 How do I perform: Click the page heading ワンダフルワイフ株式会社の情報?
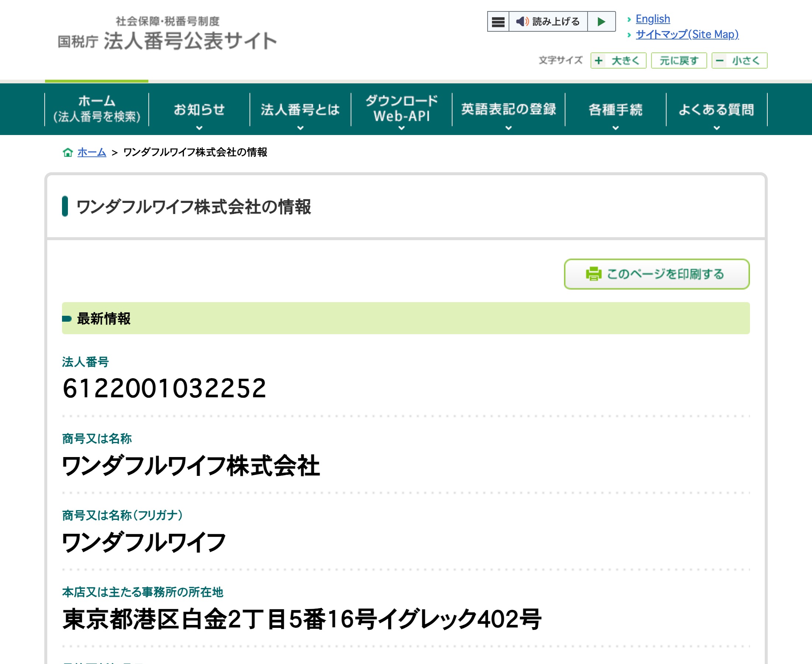pos(194,207)
